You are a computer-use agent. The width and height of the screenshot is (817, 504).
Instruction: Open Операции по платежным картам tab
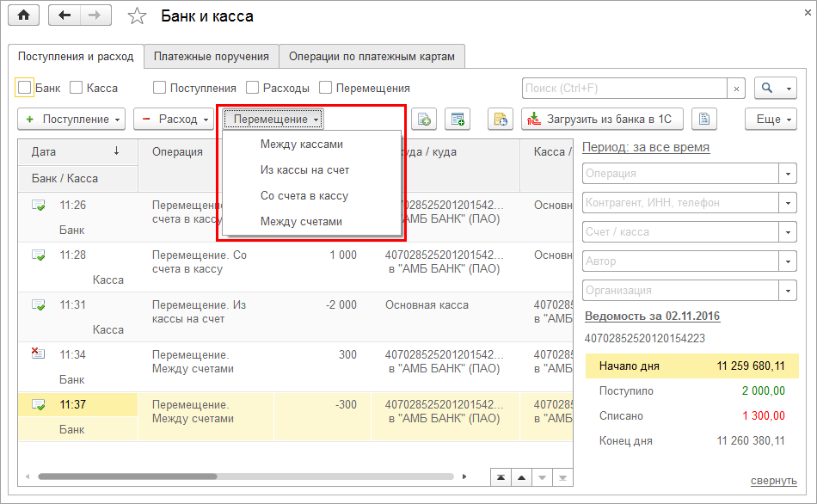coord(372,56)
